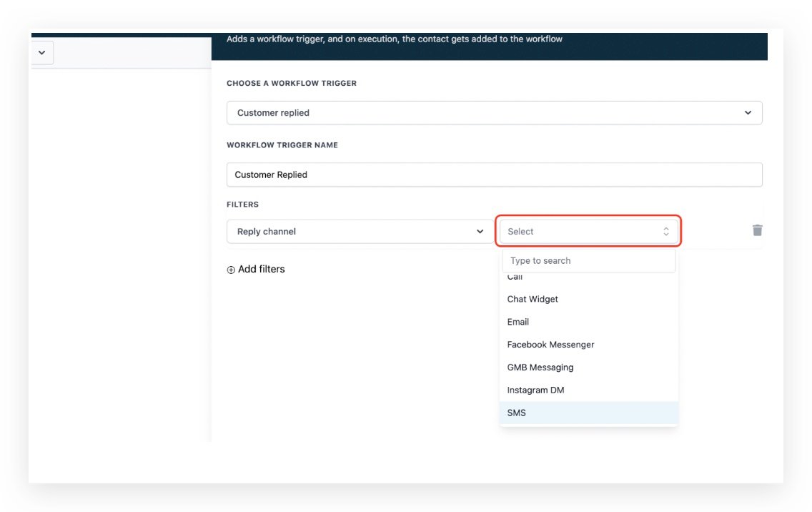Choose Email as reply channel

(518, 322)
